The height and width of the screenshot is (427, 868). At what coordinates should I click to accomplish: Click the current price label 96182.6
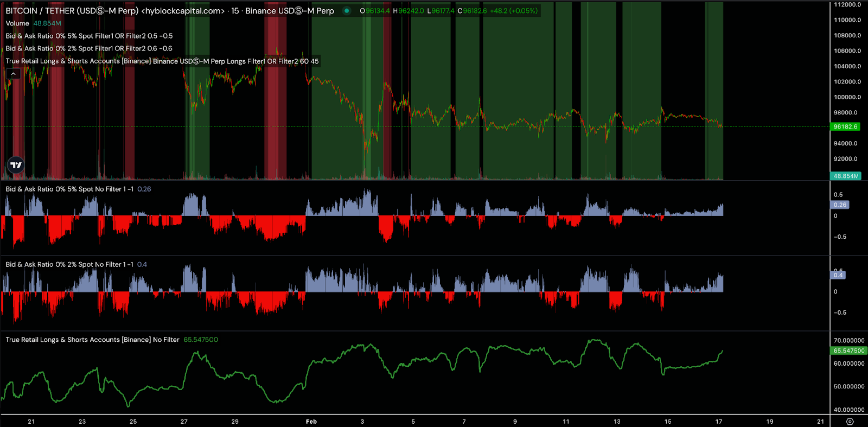845,126
